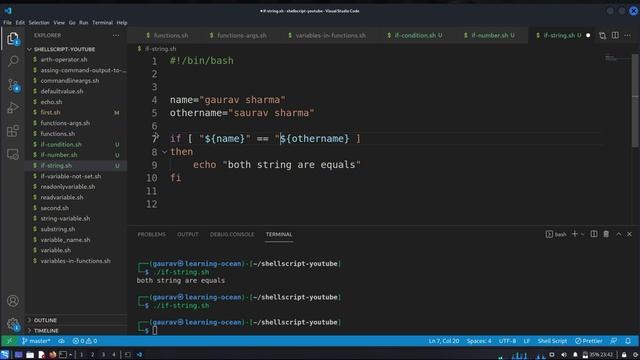Viewport: 640px width, 360px height.
Task: Click the editor vertical scrollbar
Action: (635, 100)
